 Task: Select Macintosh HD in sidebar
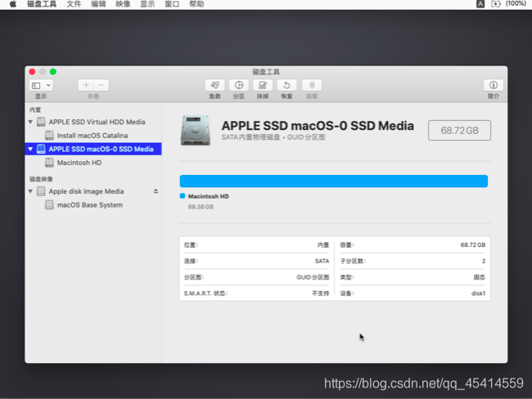click(93, 163)
